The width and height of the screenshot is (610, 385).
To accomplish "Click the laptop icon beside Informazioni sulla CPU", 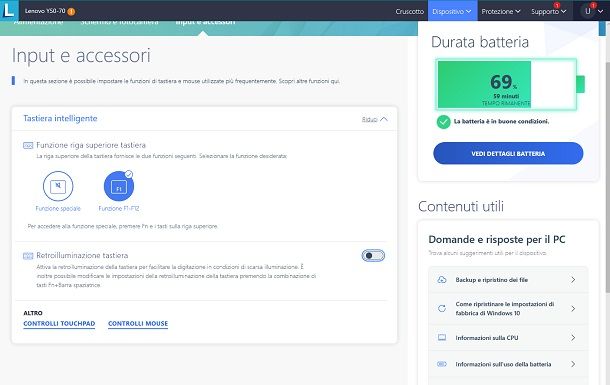I will [x=442, y=338].
